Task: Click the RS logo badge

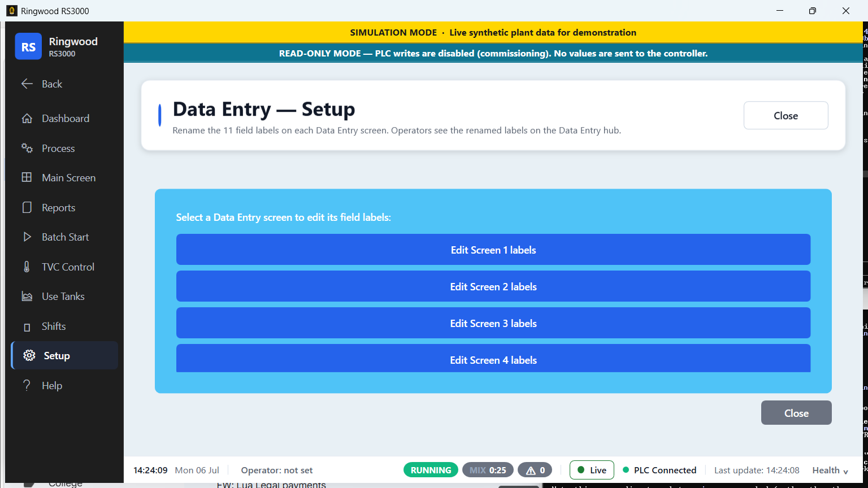Action: click(28, 46)
